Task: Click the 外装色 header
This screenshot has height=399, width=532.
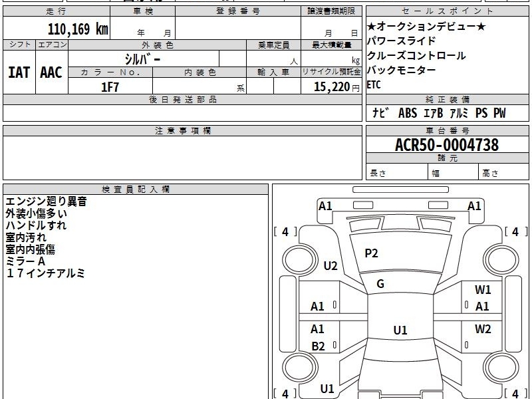Action: [x=157, y=45]
